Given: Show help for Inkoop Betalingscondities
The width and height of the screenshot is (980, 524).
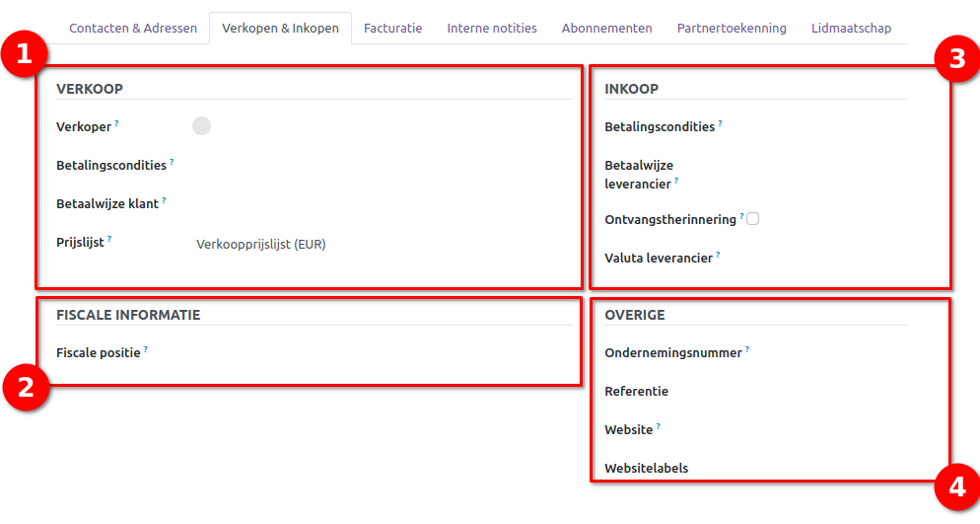Looking at the screenshot, I should 720,123.
